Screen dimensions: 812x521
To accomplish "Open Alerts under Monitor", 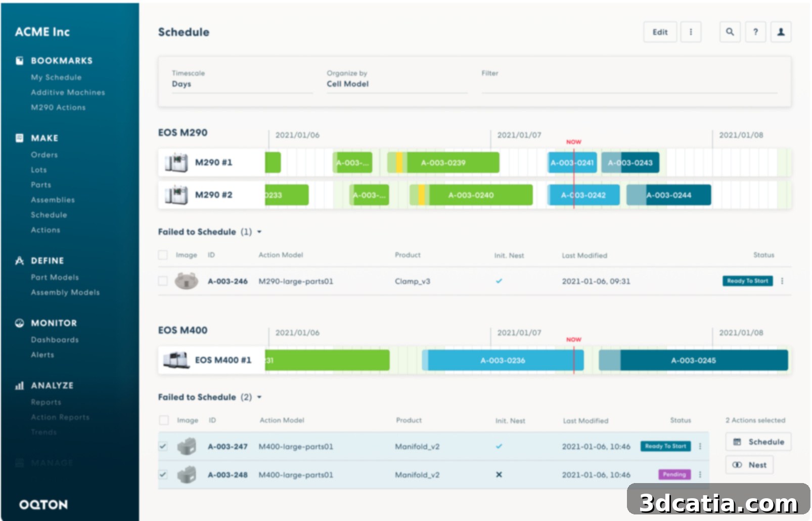I will 42,355.
